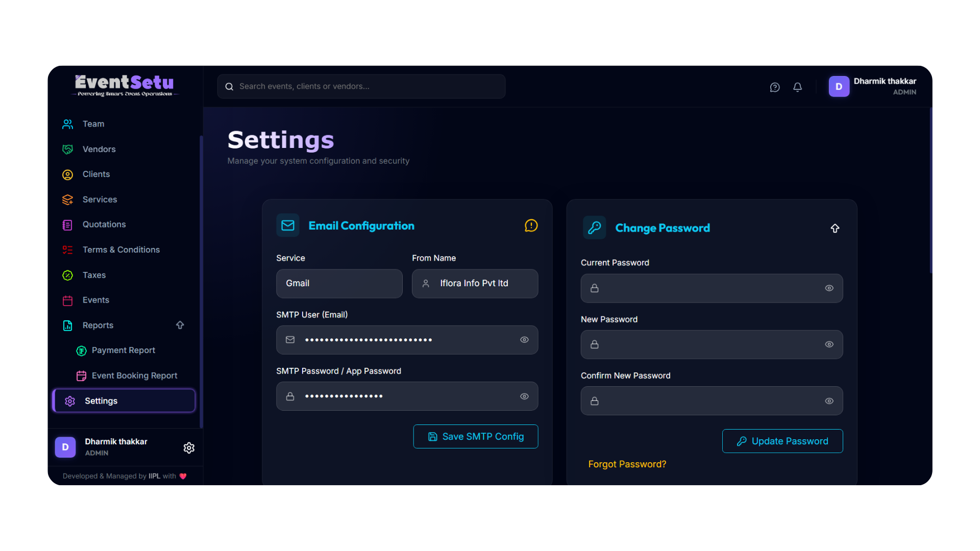The width and height of the screenshot is (980, 551).
Task: Click Dharmik thakkar profile name in header
Action: coord(885,81)
